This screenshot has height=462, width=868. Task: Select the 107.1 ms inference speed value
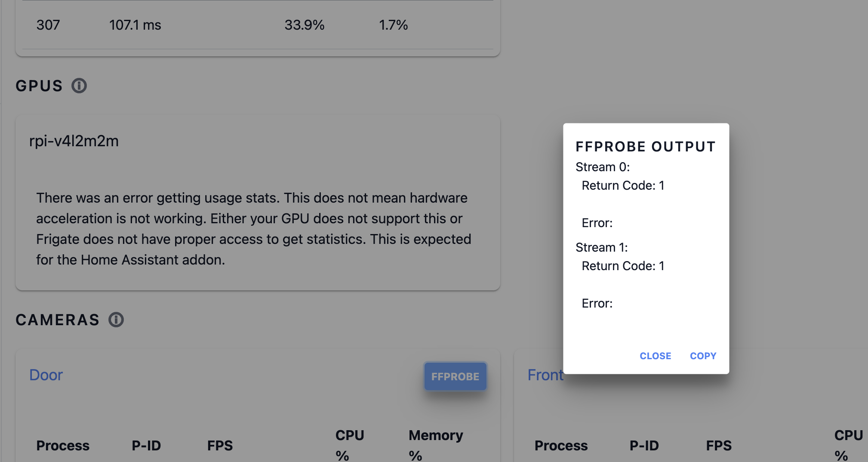(135, 25)
